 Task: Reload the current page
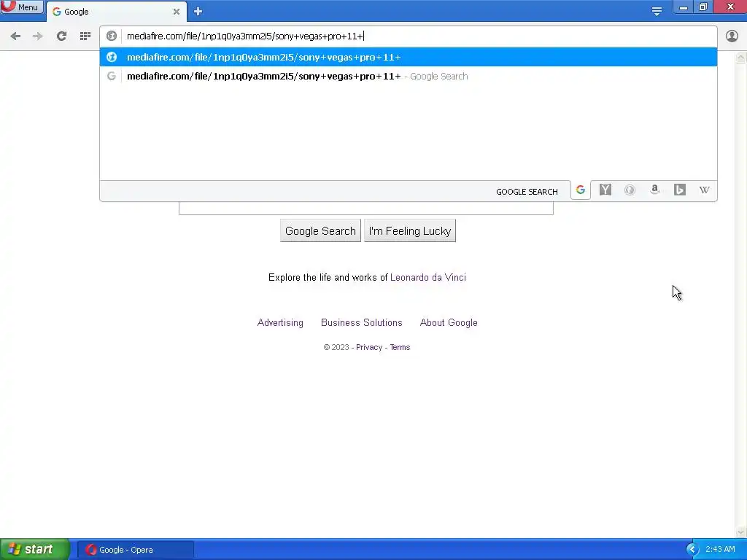click(61, 36)
